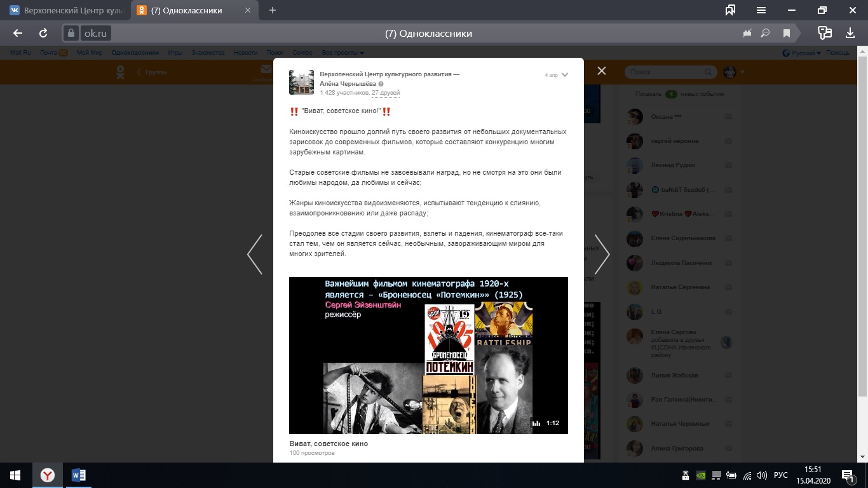This screenshot has height=488, width=868.
Task: Expand the profile avatar dropdown arrow
Action: tap(742, 72)
